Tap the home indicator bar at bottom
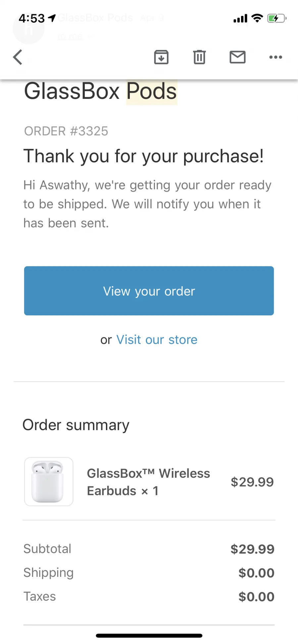Image resolution: width=298 pixels, height=644 pixels. point(149,635)
